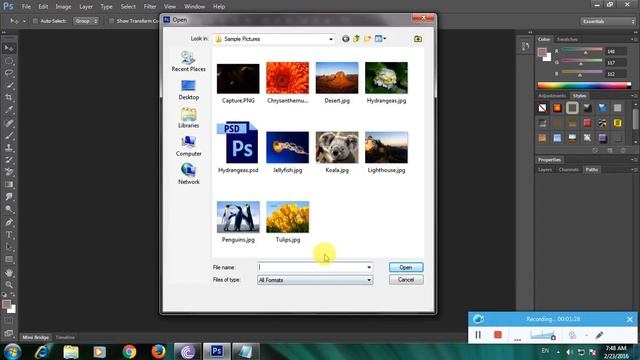Screen dimensions: 640x360
Task: Select the Horizontal Type tool
Action: click(9, 235)
